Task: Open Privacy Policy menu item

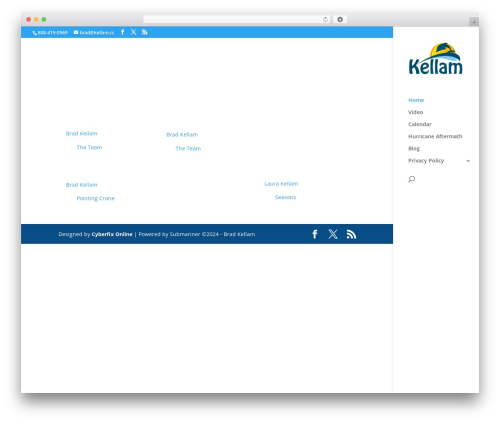Action: point(426,161)
